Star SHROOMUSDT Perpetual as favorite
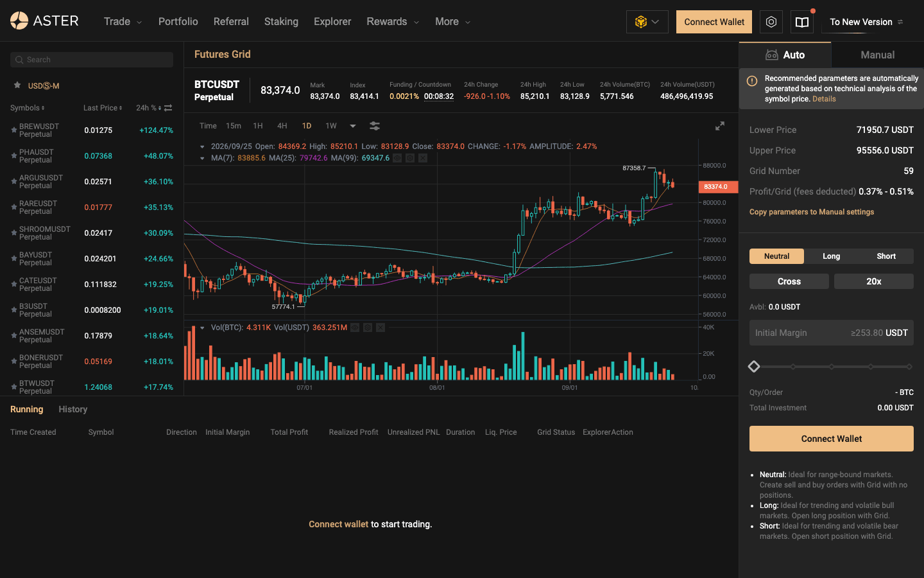This screenshot has width=924, height=578. [13, 232]
